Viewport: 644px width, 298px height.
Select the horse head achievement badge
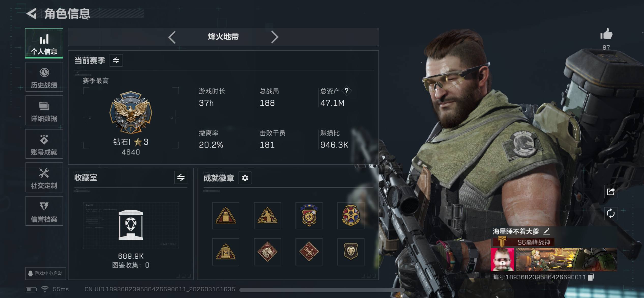[x=267, y=252]
